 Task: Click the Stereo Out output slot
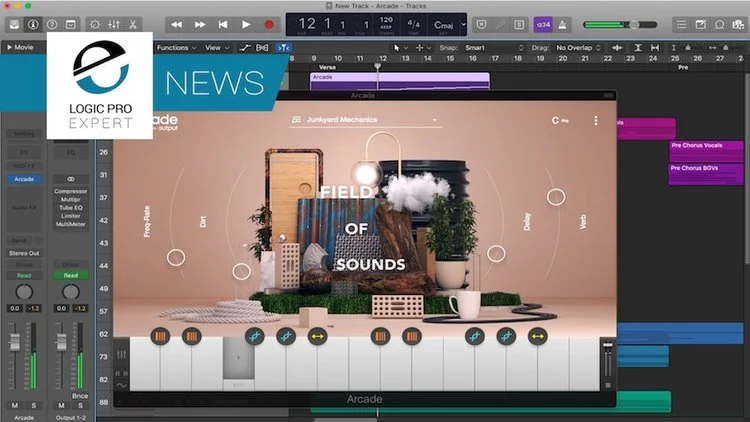click(24, 253)
